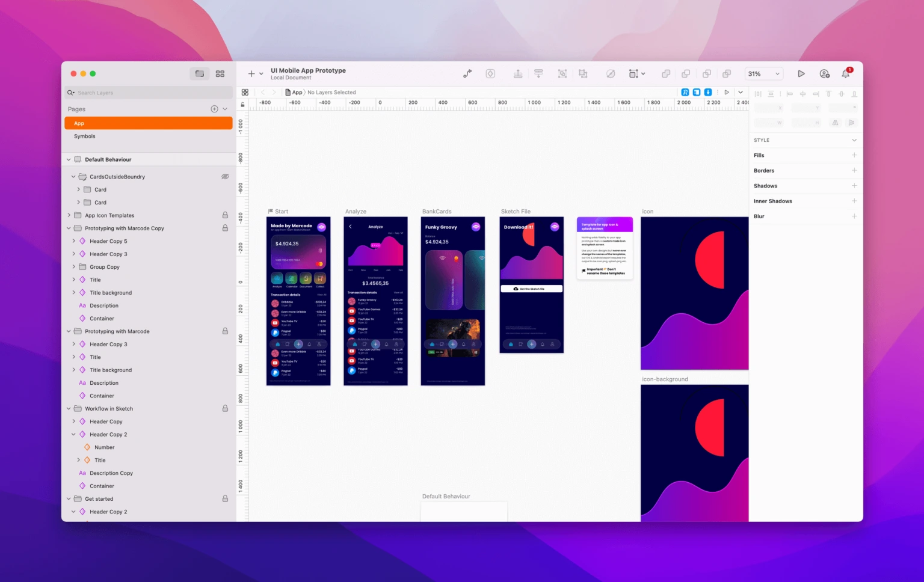
Task: Hide the CardsOutsideBoundry group with its eye toggle
Action: (x=225, y=176)
